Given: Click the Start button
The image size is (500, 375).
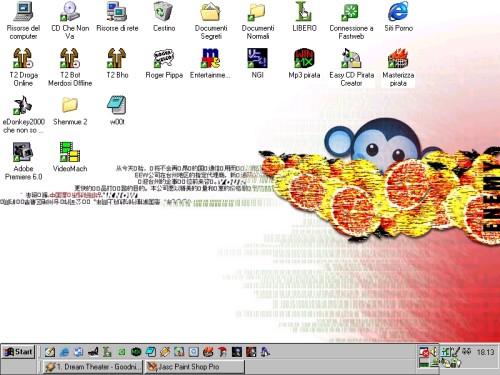Looking at the screenshot, I should coord(18,352).
